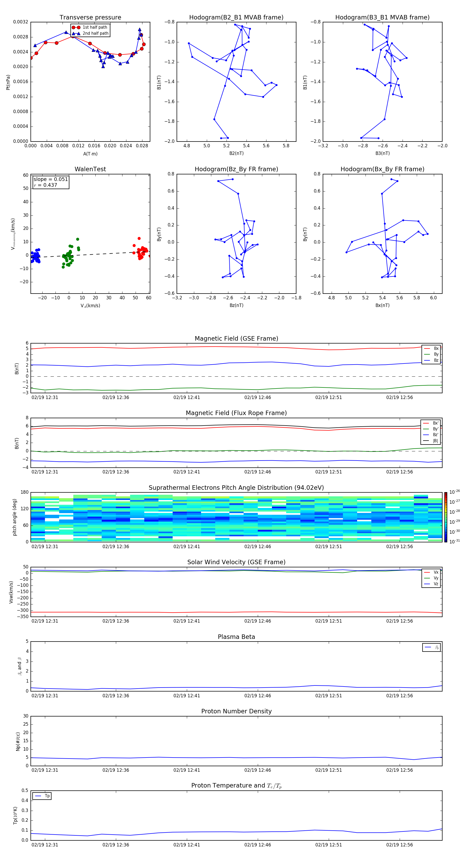
Task: Click the 'Hodogram(Bx_By FR frame)' title
Action: click(x=382, y=169)
